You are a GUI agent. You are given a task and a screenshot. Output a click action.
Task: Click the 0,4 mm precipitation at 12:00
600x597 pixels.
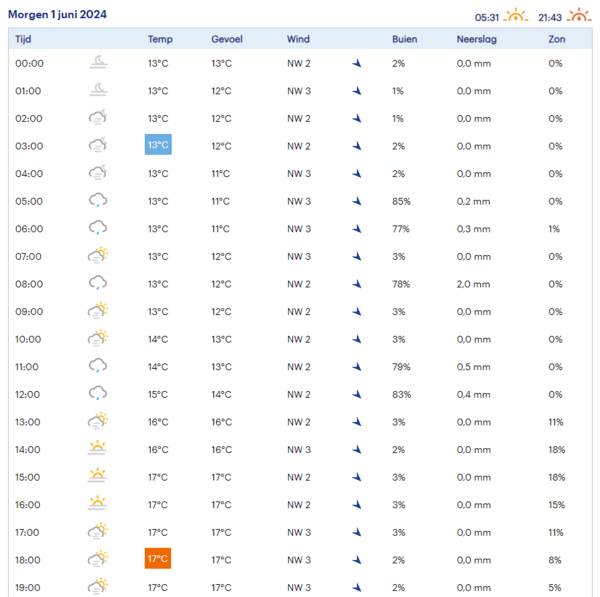pyautogui.click(x=473, y=394)
